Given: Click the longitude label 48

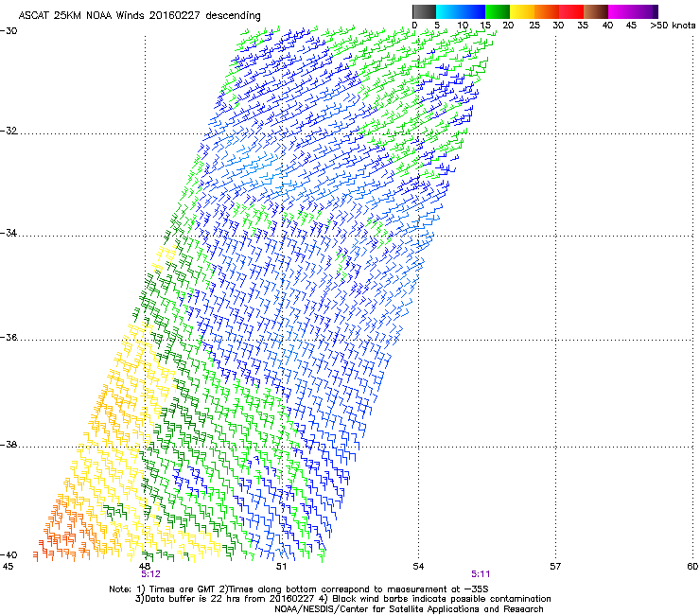Looking at the screenshot, I should [x=145, y=567].
